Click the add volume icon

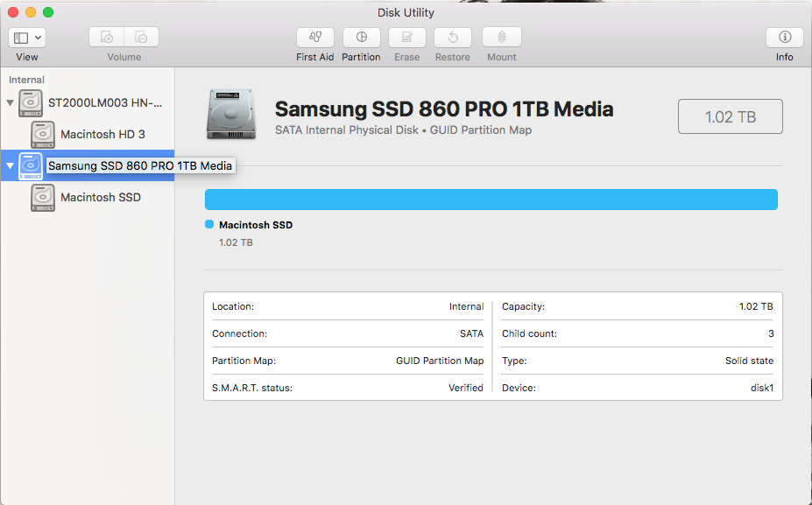106,38
